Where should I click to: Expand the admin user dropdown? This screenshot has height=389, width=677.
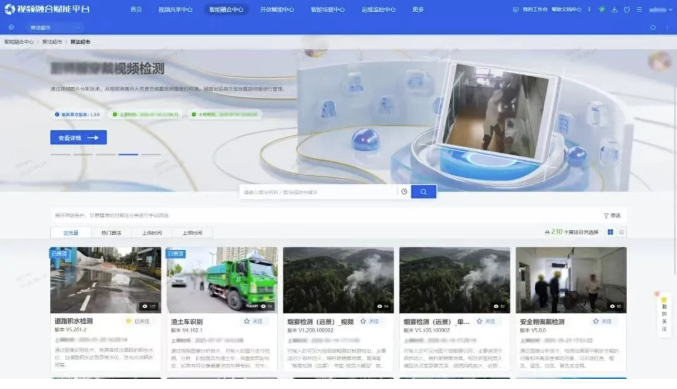click(x=661, y=9)
